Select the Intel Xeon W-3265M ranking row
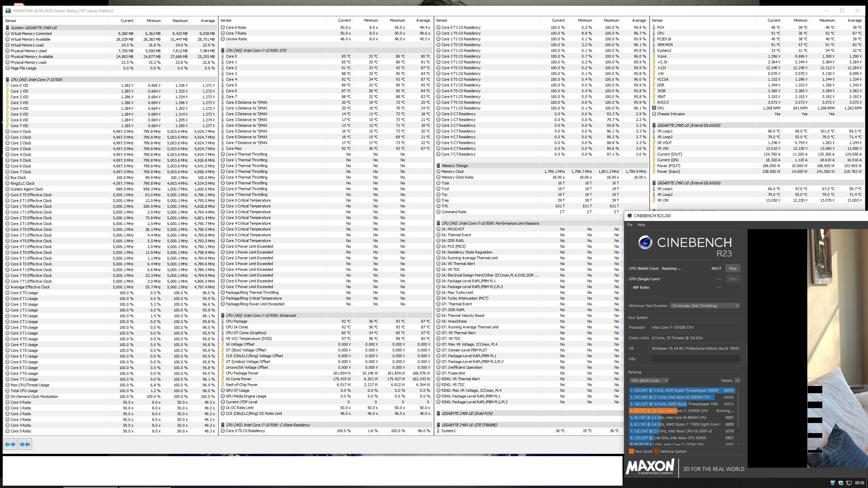Image resolution: width=868 pixels, height=488 pixels. (682, 397)
